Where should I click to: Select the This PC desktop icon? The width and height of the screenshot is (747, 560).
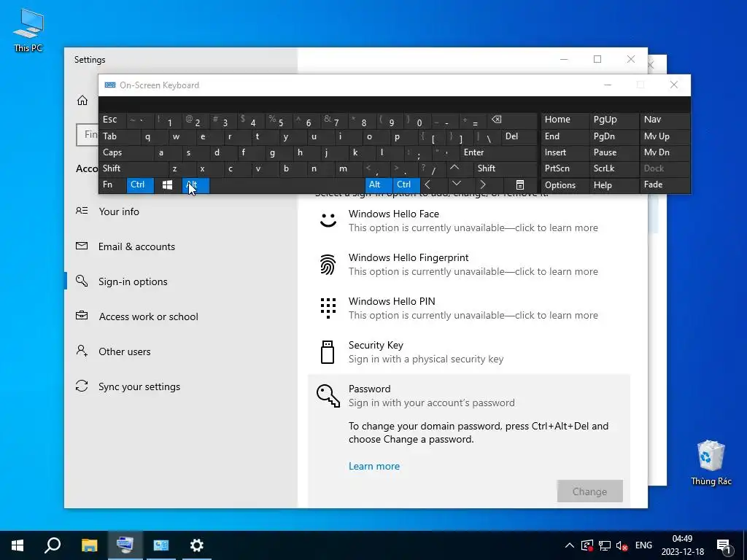[x=28, y=31]
